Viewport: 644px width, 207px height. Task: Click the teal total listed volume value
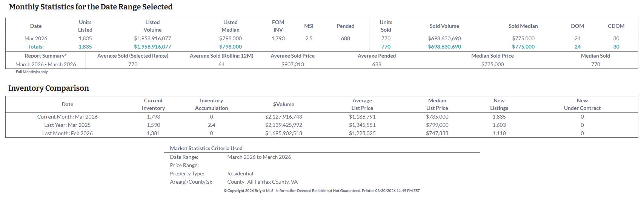[x=152, y=47]
